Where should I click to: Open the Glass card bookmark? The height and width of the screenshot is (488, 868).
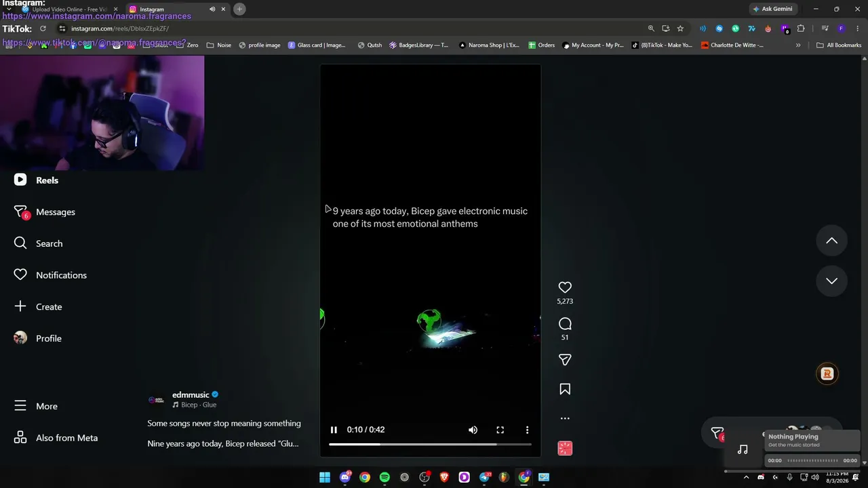point(317,45)
